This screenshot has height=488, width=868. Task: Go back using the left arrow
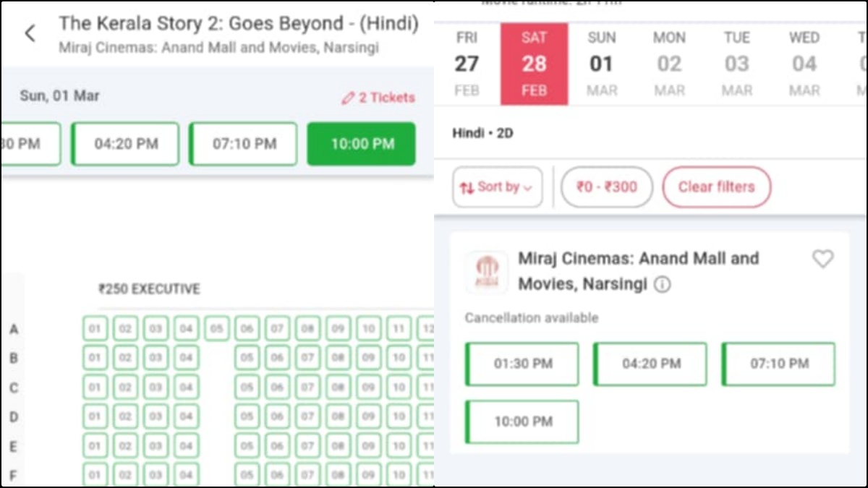point(30,33)
